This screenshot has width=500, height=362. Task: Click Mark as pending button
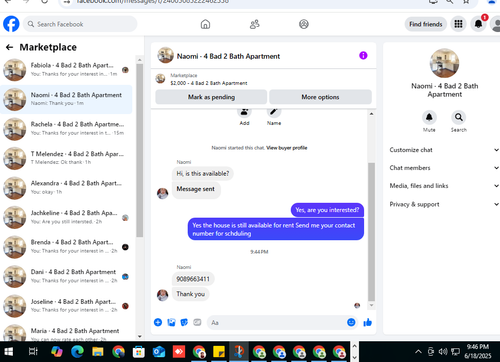click(211, 97)
